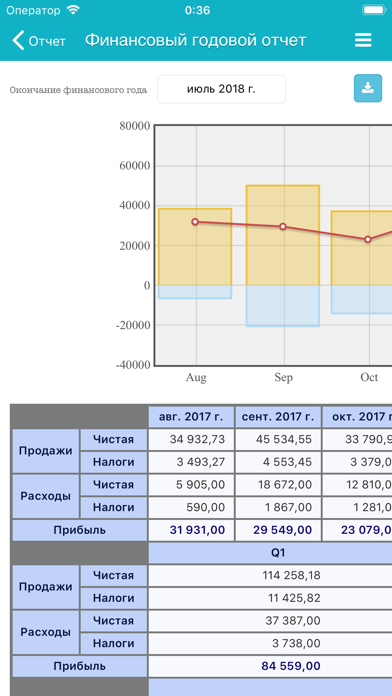Select Q1 expenses tax 3 738,00
The height and width of the screenshot is (696, 392).
pos(270,643)
